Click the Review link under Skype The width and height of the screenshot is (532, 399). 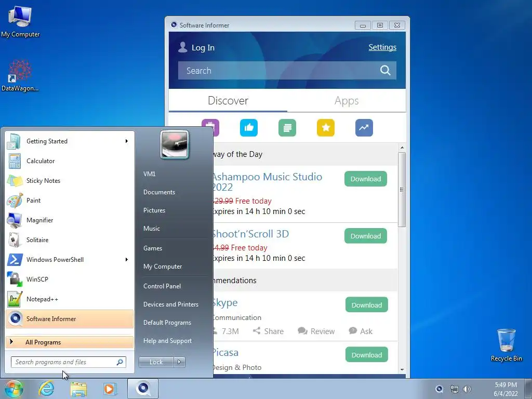[316, 331]
